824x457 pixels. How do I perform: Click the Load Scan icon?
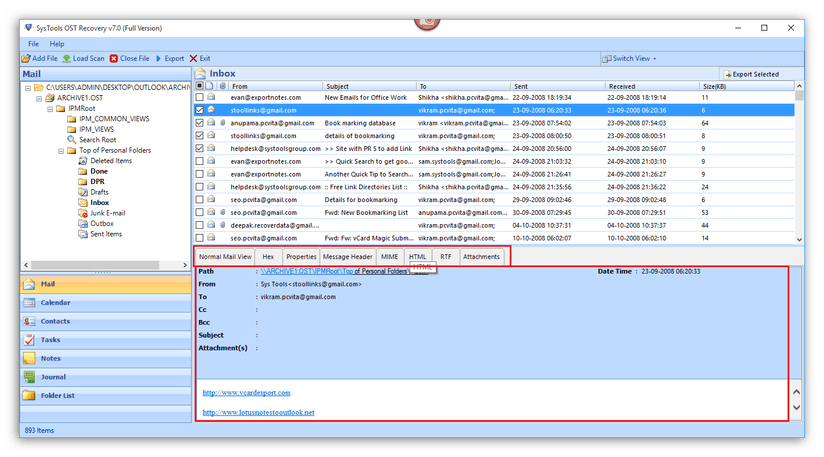coord(67,58)
